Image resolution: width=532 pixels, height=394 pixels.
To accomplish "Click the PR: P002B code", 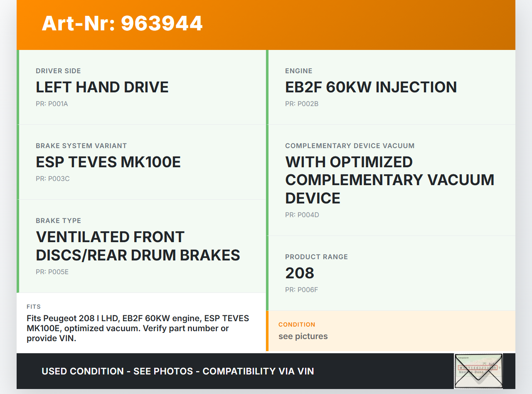I will (x=301, y=104).
